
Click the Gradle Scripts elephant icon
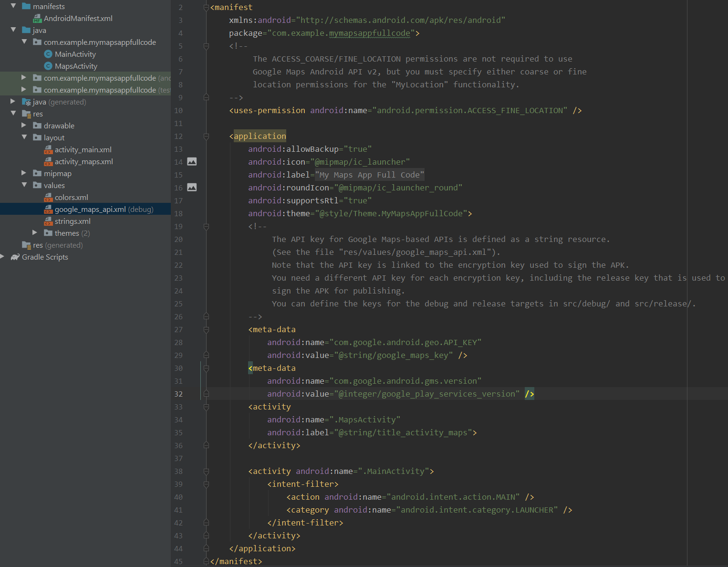pyautogui.click(x=15, y=257)
